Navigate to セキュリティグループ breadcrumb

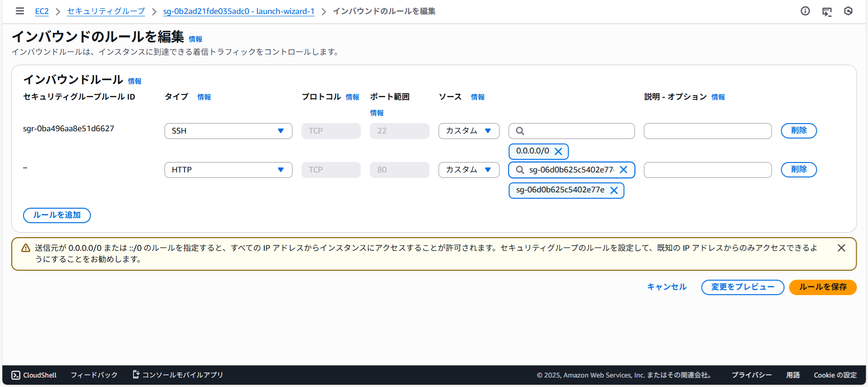tap(106, 11)
